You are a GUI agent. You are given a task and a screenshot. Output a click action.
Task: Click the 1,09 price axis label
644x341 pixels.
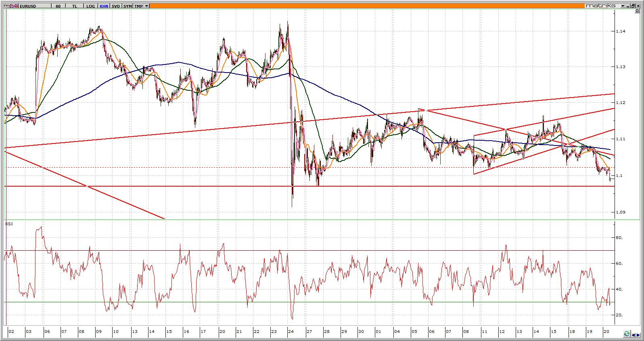(x=621, y=212)
